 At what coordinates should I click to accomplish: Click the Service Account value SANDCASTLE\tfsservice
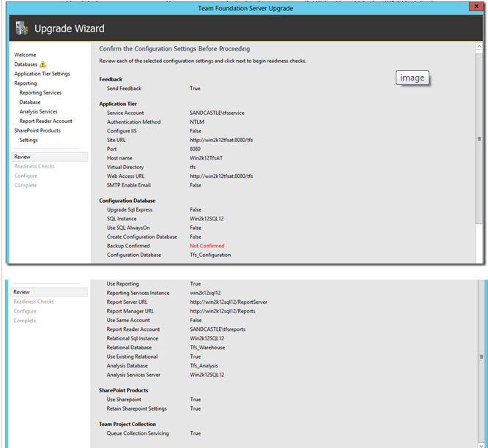click(x=217, y=113)
